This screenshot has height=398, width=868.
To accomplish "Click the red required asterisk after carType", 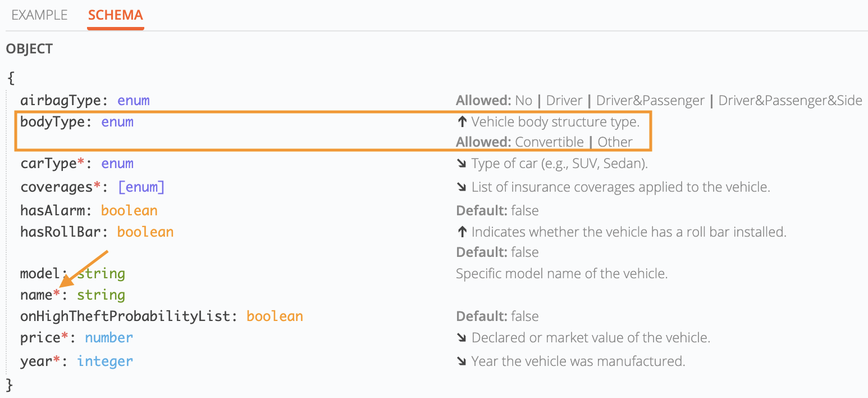I will [80, 162].
